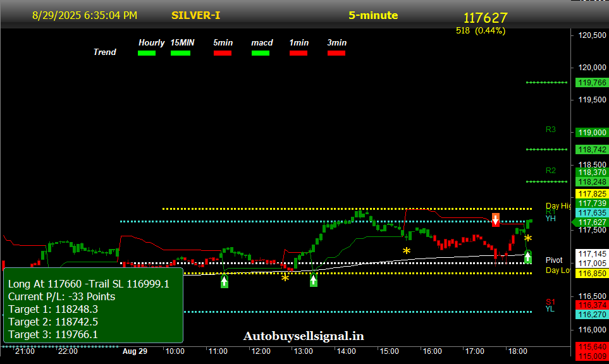Click the Current P/L -33 Points line

point(62,296)
